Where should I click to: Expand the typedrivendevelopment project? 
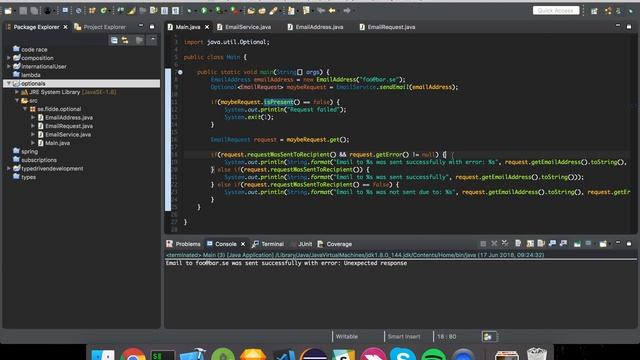click(x=9, y=169)
